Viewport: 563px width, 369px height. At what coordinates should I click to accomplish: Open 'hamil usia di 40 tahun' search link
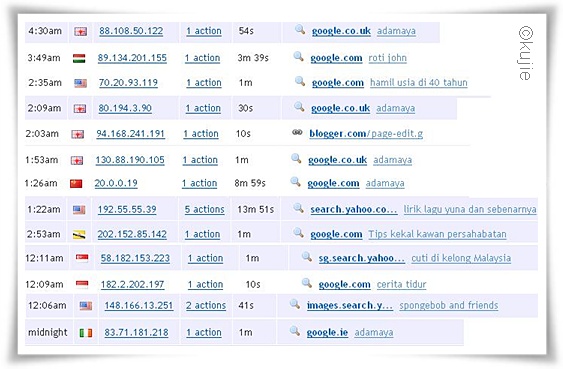[419, 83]
